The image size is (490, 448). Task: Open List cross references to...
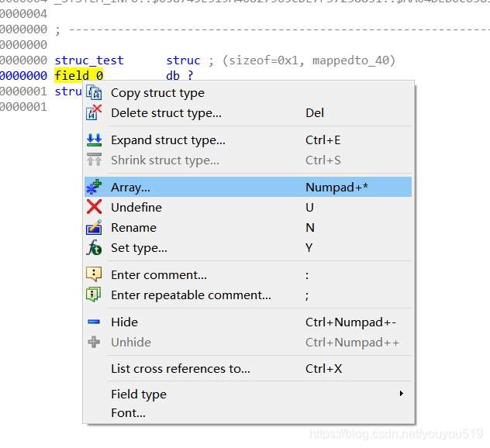[x=248, y=369]
